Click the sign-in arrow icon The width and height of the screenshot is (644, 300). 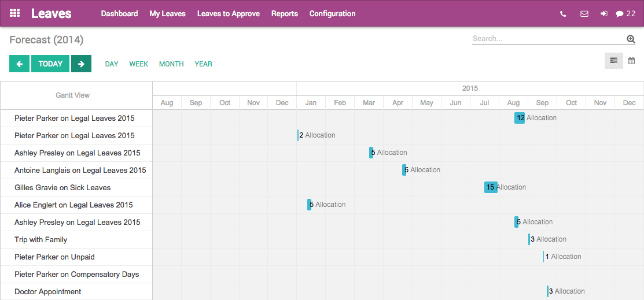[604, 14]
